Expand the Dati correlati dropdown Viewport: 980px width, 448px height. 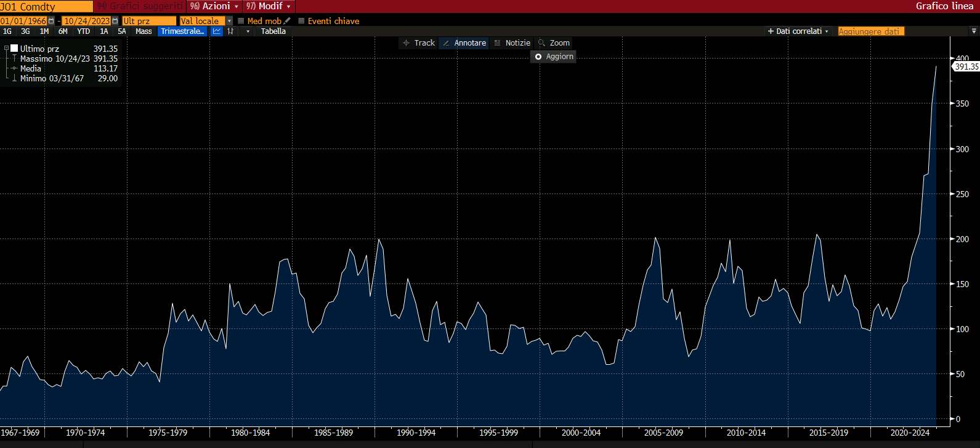798,31
